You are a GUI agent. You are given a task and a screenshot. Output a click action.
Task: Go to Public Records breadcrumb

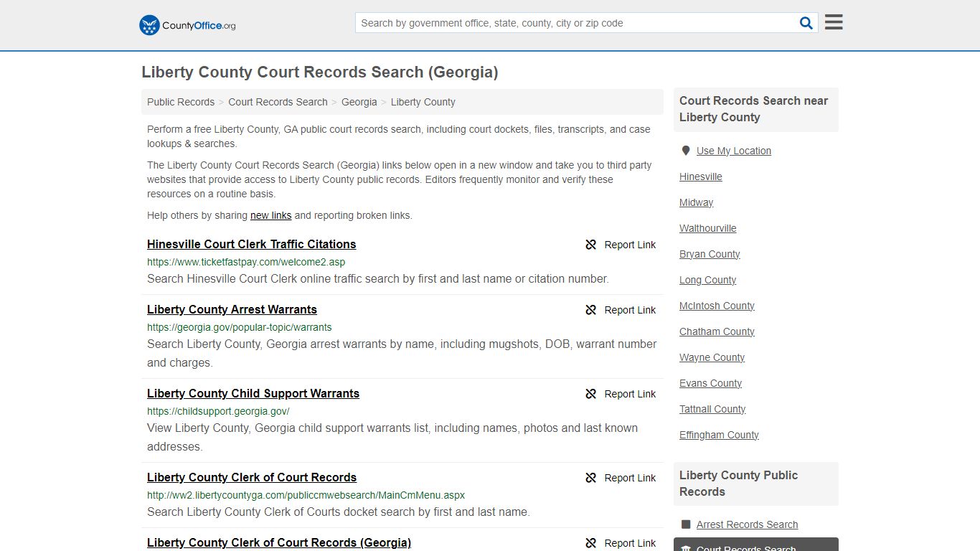(x=181, y=102)
